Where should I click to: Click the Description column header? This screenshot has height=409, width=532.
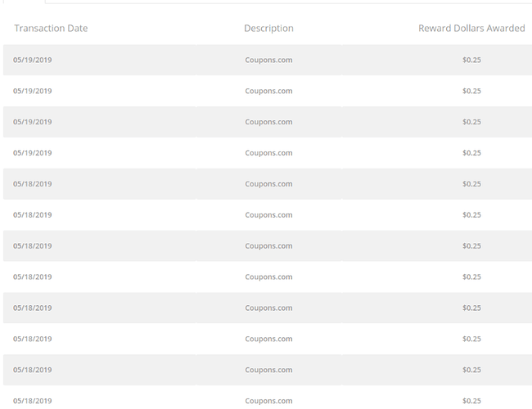click(268, 29)
